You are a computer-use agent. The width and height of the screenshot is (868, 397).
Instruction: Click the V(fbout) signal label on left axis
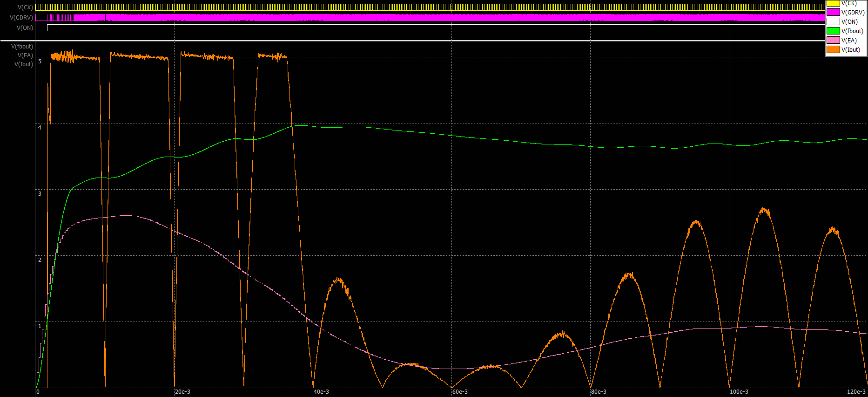click(x=22, y=47)
